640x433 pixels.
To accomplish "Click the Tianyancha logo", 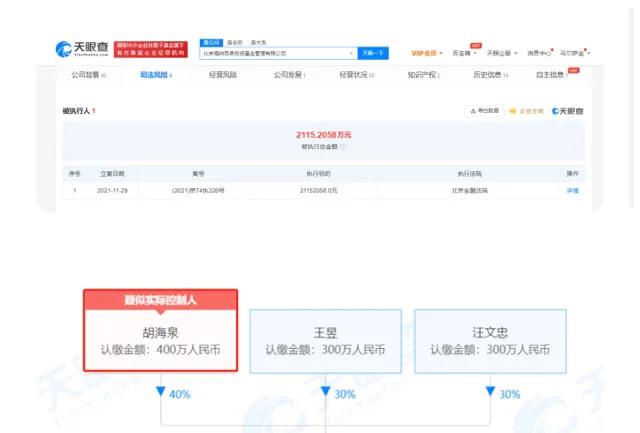I will pyautogui.click(x=82, y=49).
